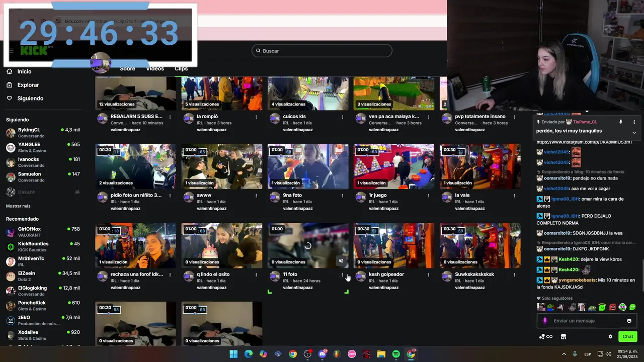Viewport: 644px width, 362px height.
Task: Open options menu for clip '11 foto'
Action: [x=342, y=275]
